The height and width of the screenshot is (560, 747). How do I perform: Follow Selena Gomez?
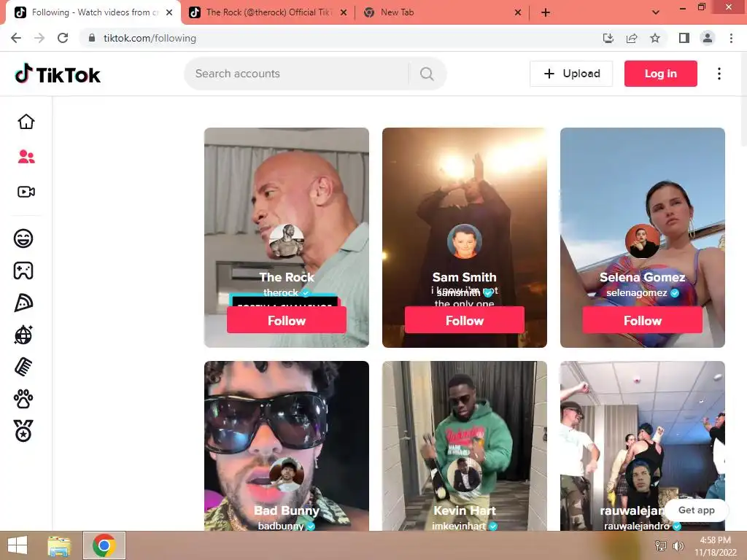tap(642, 321)
